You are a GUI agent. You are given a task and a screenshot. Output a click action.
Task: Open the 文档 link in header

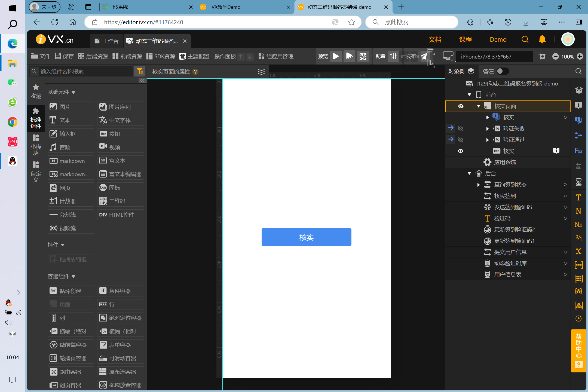tap(435, 40)
